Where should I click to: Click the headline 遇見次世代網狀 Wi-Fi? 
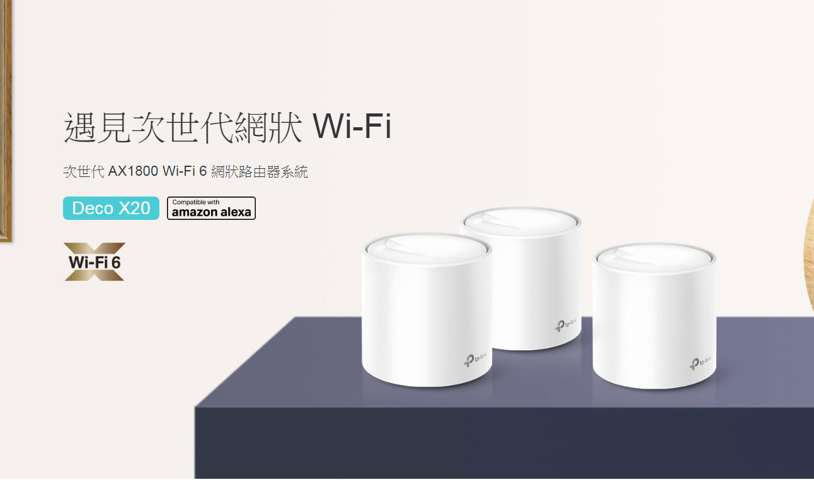click(227, 127)
